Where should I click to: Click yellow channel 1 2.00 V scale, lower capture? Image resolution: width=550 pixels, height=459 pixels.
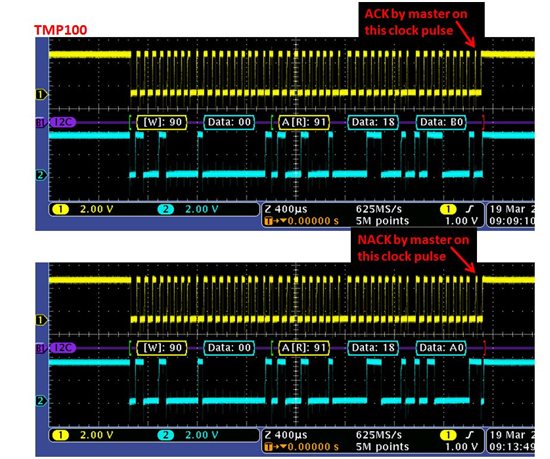tap(96, 435)
